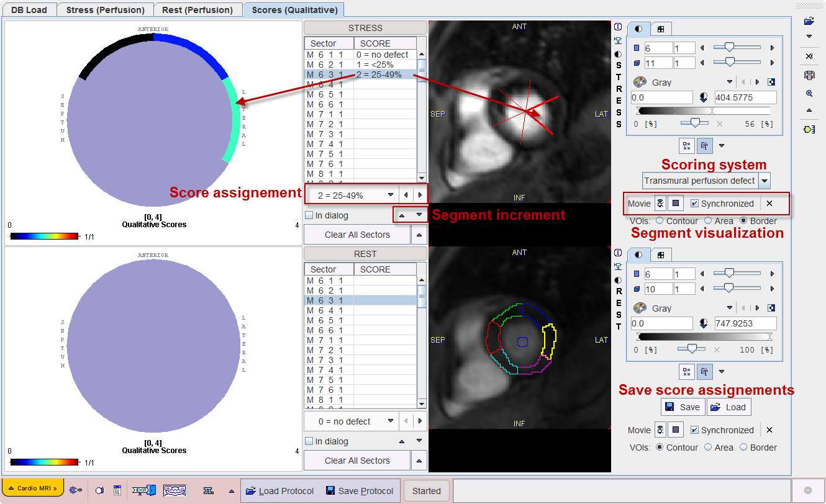The width and height of the screenshot is (826, 504).
Task: Open the load data folder icon in right sidebar
Action: pyautogui.click(x=809, y=21)
